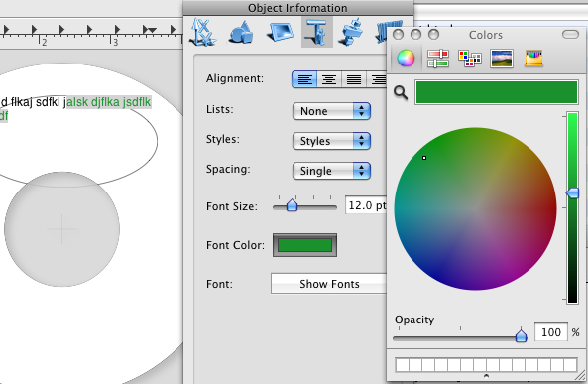The image size is (588, 384).
Task: Click the ruler tab stop near mark 2
Action: [x=34, y=30]
